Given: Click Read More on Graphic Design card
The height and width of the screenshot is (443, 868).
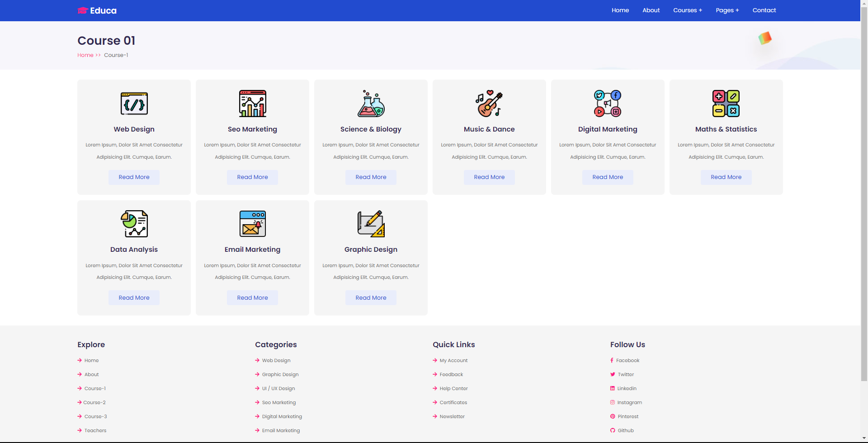Looking at the screenshot, I should point(371,297).
